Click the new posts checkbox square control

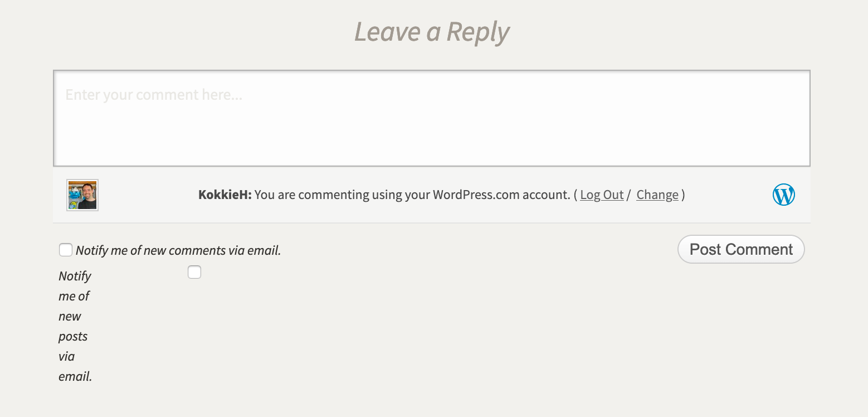pos(194,271)
